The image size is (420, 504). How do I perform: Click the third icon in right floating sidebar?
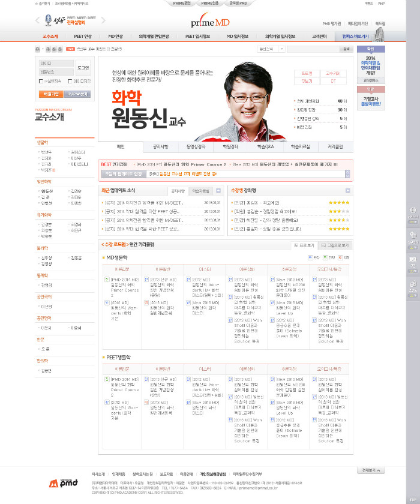coord(413,259)
